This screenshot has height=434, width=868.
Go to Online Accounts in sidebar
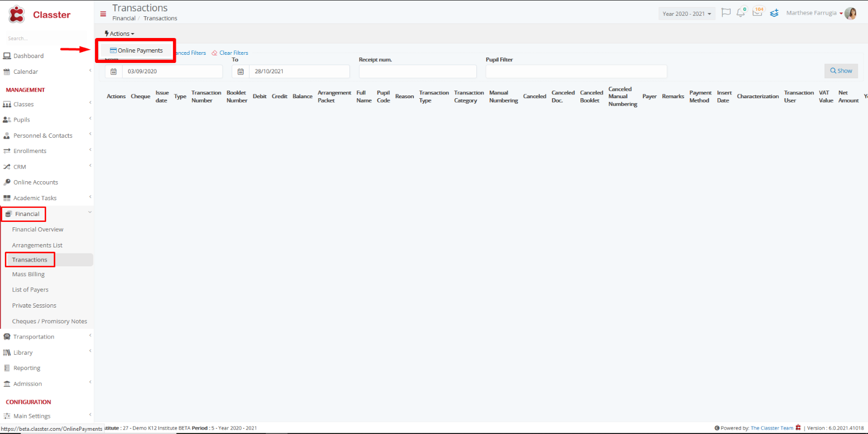[x=36, y=182]
